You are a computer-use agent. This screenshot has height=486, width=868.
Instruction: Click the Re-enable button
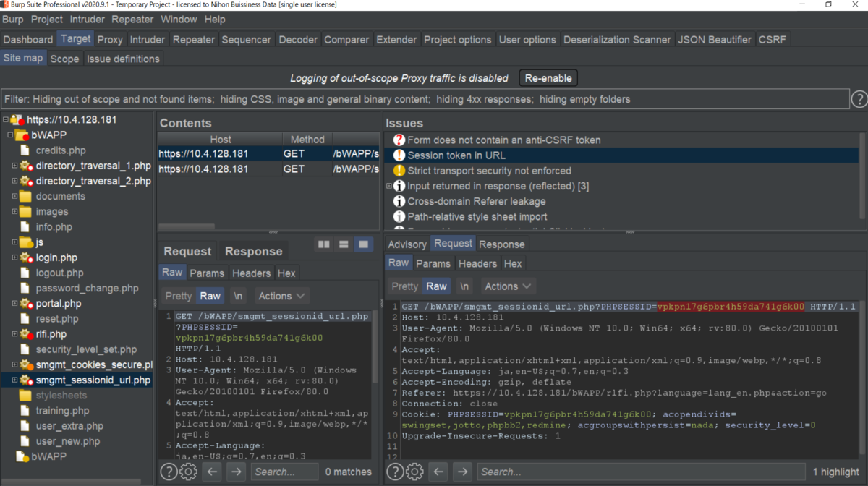point(548,78)
